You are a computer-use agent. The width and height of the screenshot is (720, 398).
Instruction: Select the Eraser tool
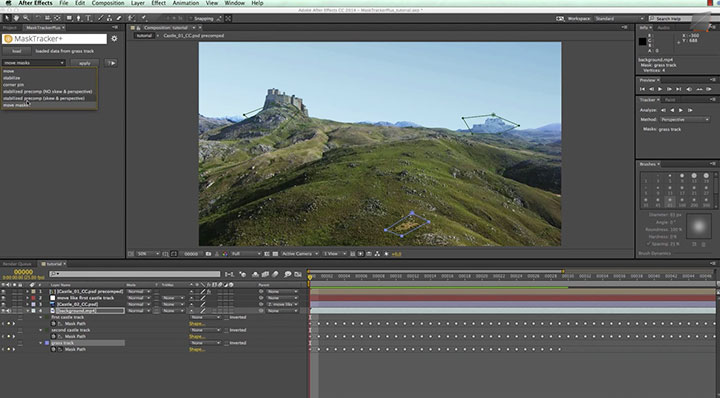[119, 18]
